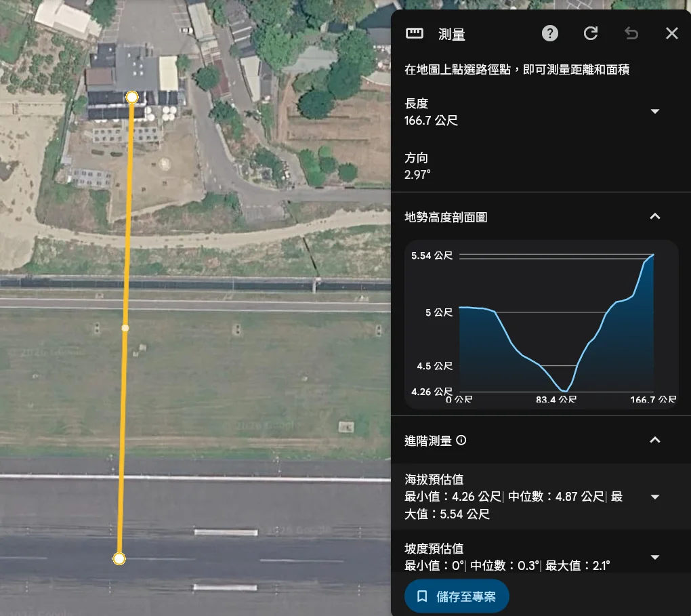Expand the 坡度預估值 dropdown arrow
The height and width of the screenshot is (616, 691).
(x=655, y=557)
